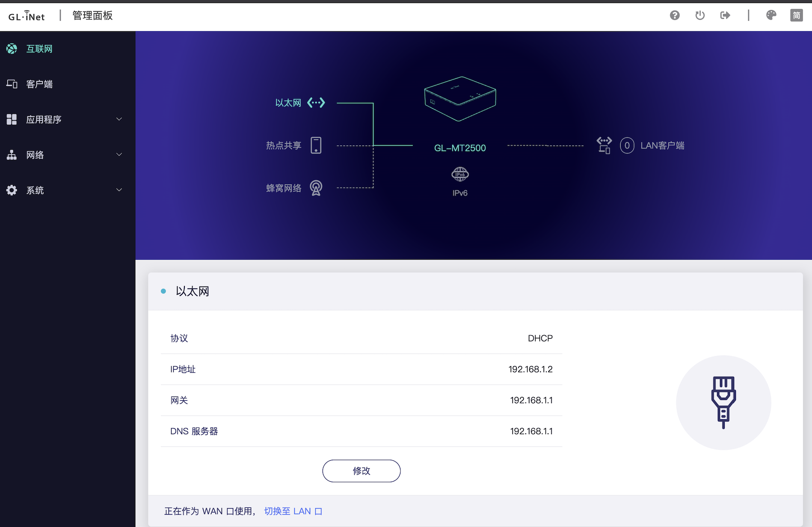The image size is (812, 527).
Task: Open the 客户端 page in sidebar
Action: [39, 84]
